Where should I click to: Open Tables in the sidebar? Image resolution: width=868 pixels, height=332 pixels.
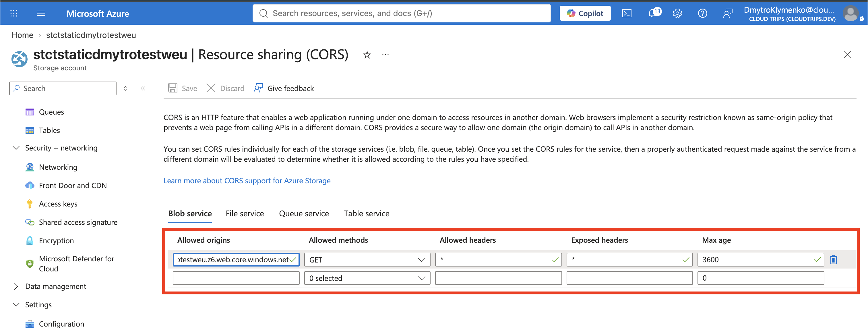[49, 130]
